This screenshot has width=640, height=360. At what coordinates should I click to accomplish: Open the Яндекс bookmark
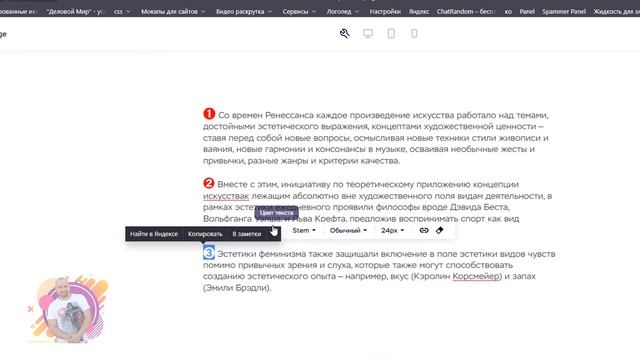[419, 11]
